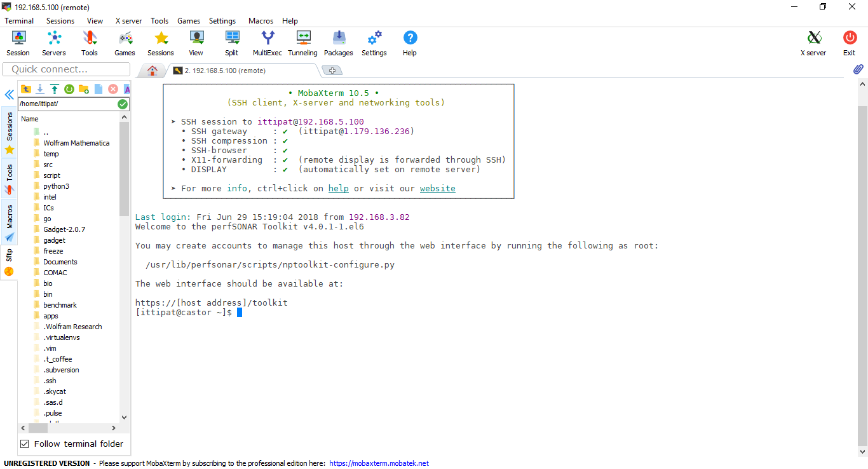Go to parent folder in SFTP toolbar

click(x=26, y=89)
